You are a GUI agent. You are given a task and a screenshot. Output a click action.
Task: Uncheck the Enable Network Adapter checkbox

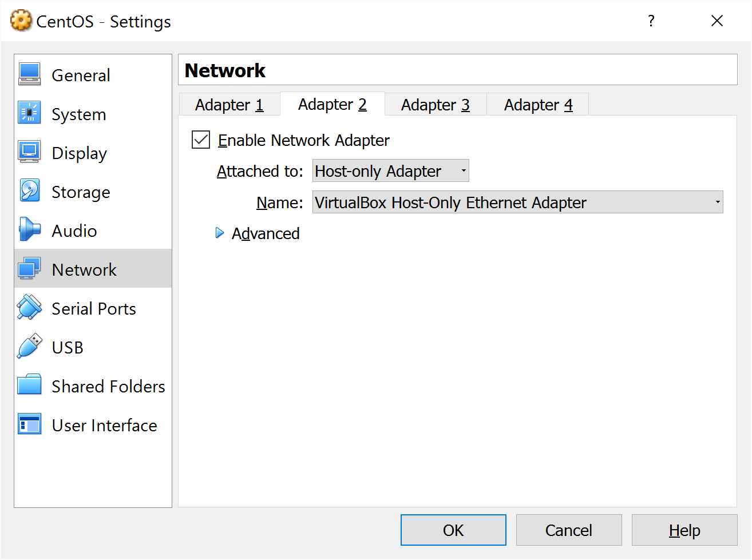(x=201, y=140)
